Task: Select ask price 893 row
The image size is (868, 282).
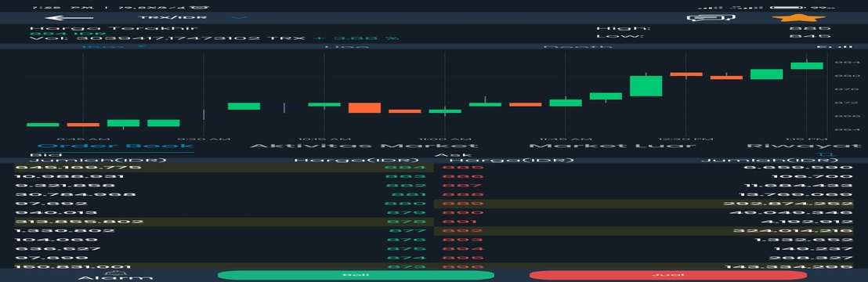Action: [x=644, y=240]
